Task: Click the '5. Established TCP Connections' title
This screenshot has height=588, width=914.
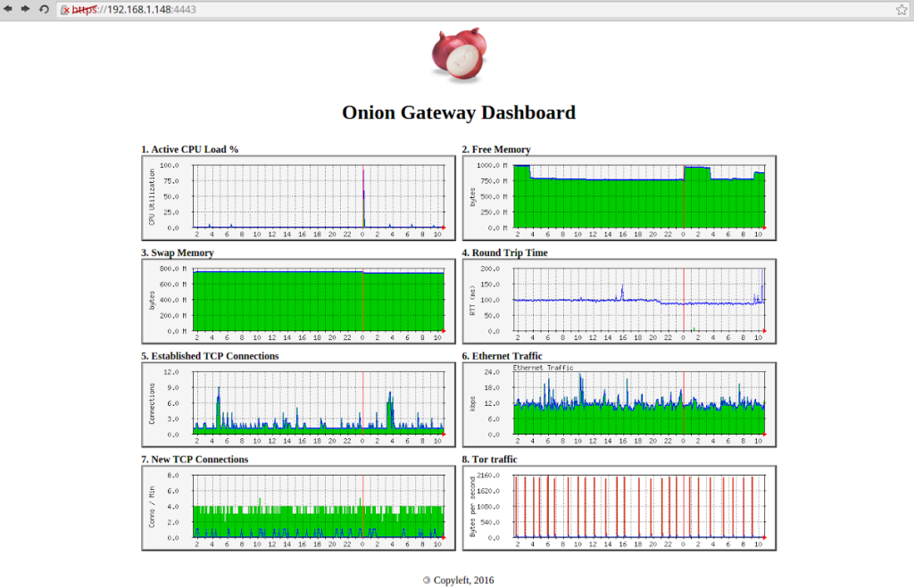Action: [x=210, y=355]
